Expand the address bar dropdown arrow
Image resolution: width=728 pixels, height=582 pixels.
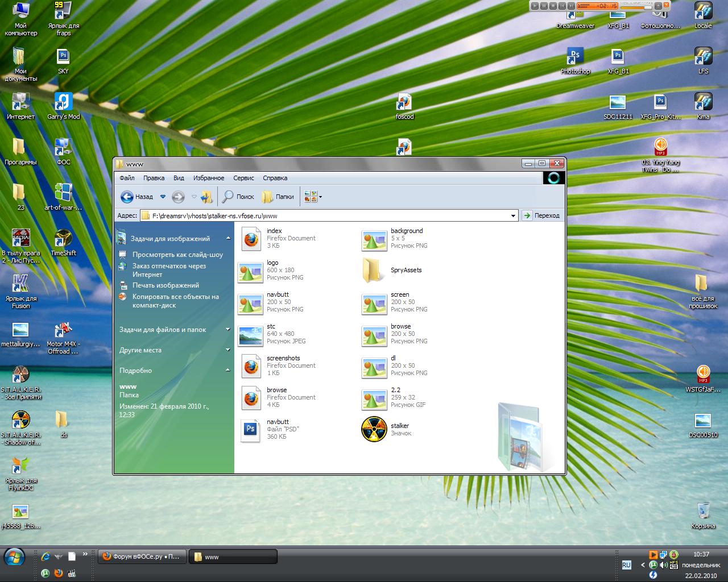tap(513, 215)
